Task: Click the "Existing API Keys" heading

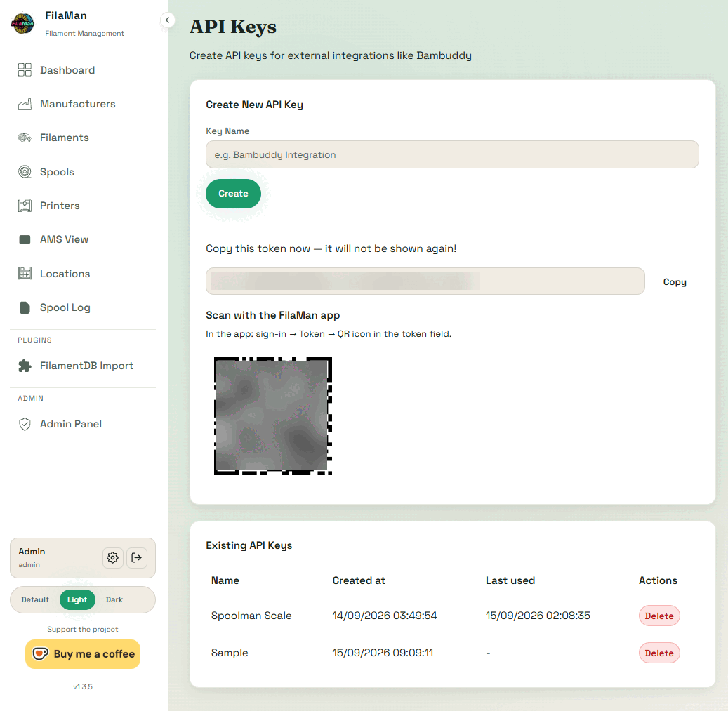Action: 249,545
